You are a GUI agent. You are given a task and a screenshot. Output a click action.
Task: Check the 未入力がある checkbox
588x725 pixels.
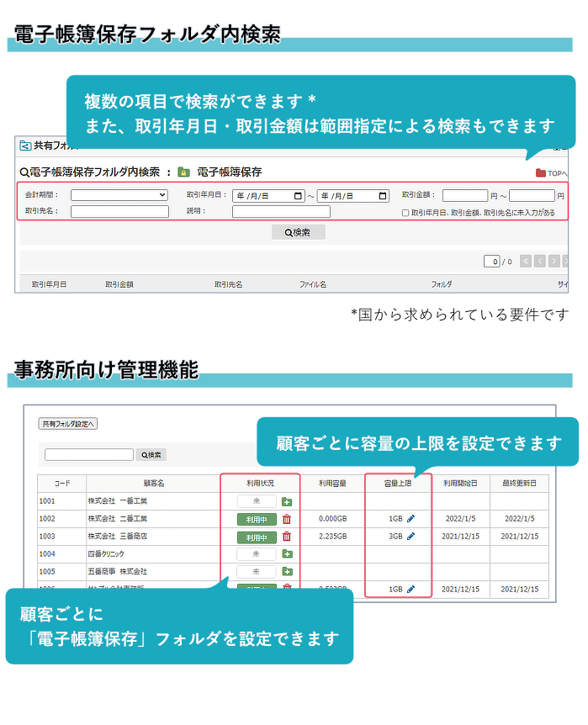[x=405, y=214]
